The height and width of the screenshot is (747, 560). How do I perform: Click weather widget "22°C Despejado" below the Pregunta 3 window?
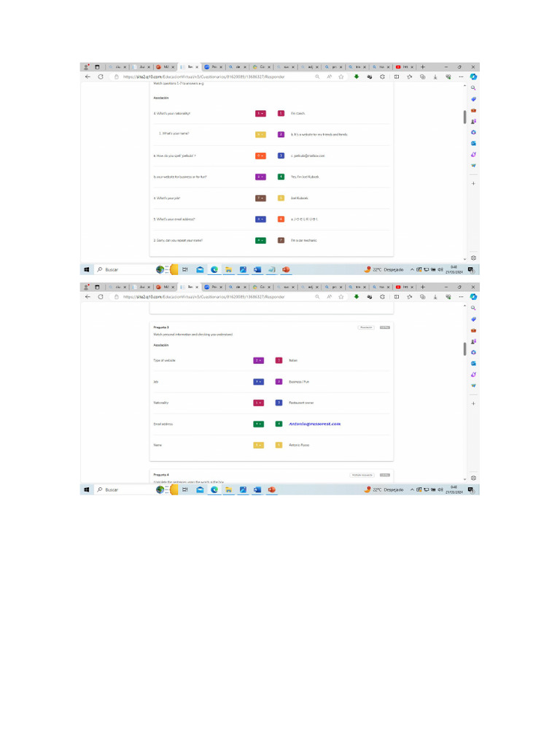(384, 489)
